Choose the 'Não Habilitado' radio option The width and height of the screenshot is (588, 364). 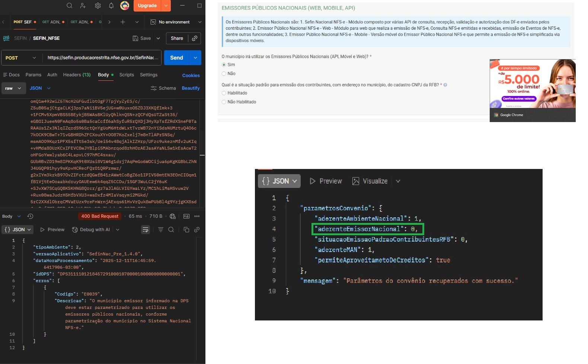point(224,102)
